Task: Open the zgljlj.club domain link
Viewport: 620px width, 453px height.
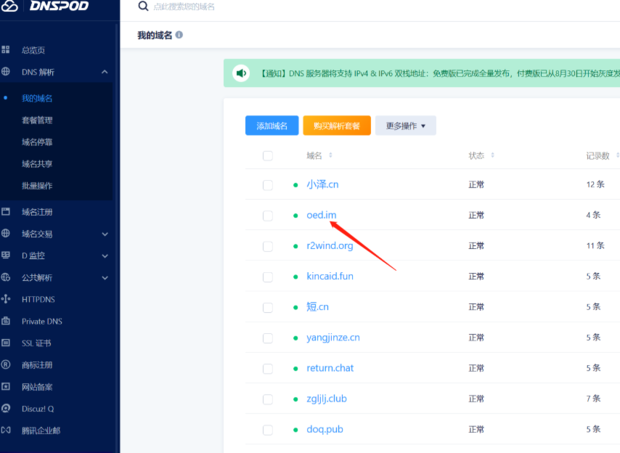Action: click(x=327, y=398)
